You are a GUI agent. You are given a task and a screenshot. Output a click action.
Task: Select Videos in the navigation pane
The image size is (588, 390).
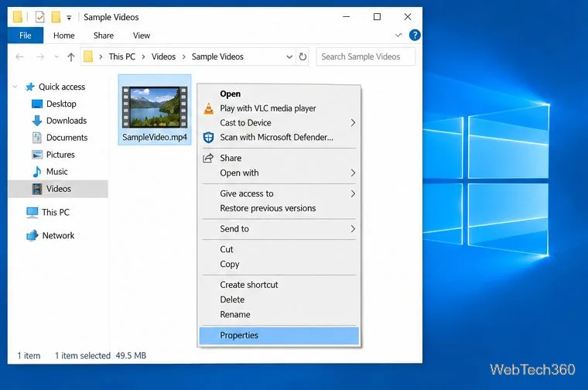58,189
